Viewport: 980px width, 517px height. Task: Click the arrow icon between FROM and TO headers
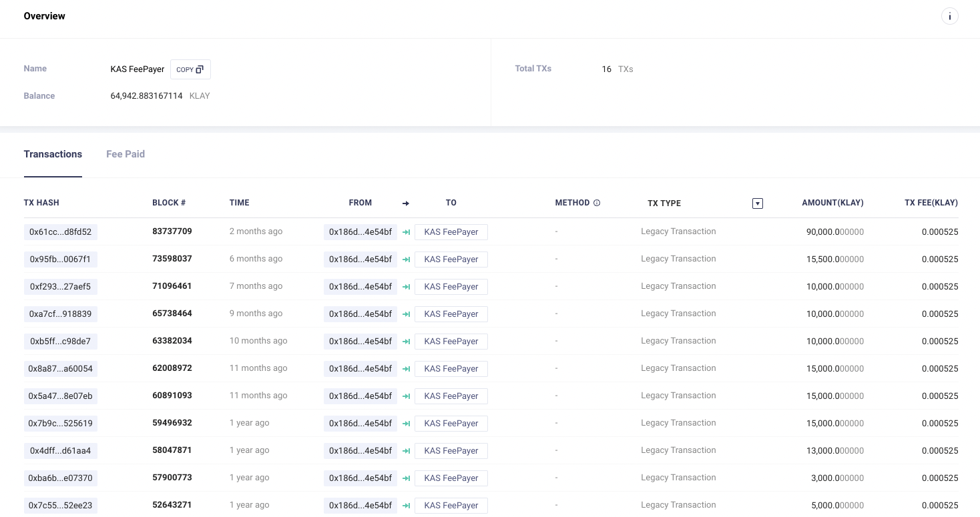pos(406,203)
